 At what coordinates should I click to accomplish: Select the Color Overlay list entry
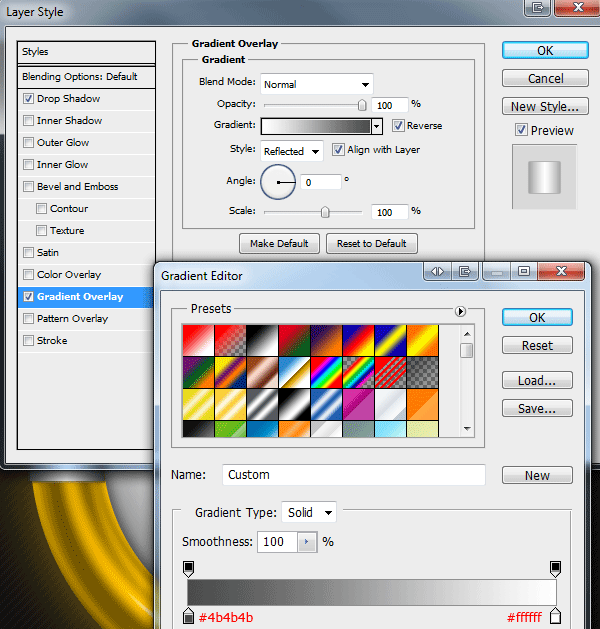coord(86,275)
